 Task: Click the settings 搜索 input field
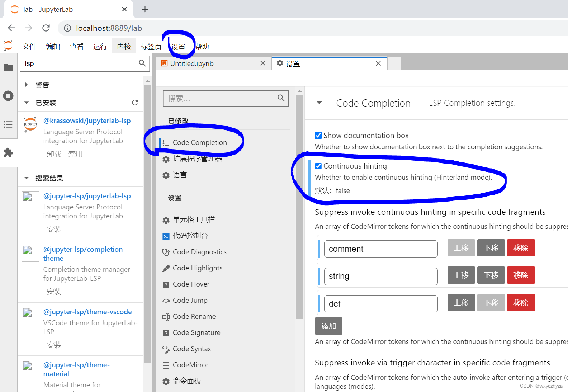pos(226,98)
